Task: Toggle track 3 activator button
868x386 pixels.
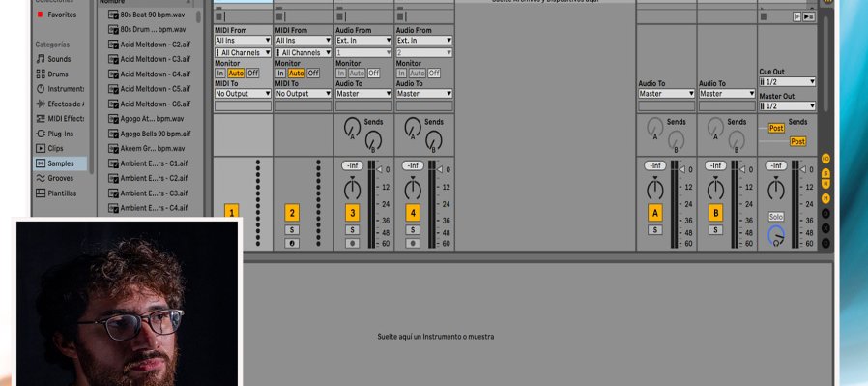Action: pyautogui.click(x=352, y=213)
